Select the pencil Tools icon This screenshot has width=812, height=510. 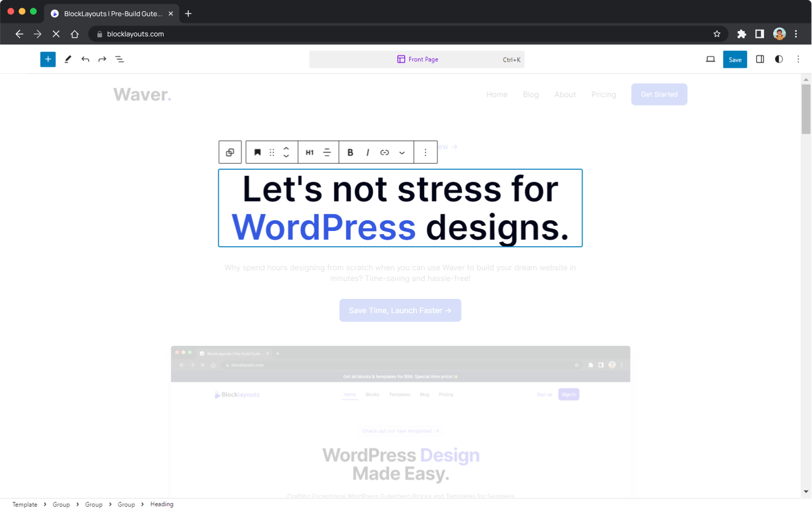tap(68, 59)
